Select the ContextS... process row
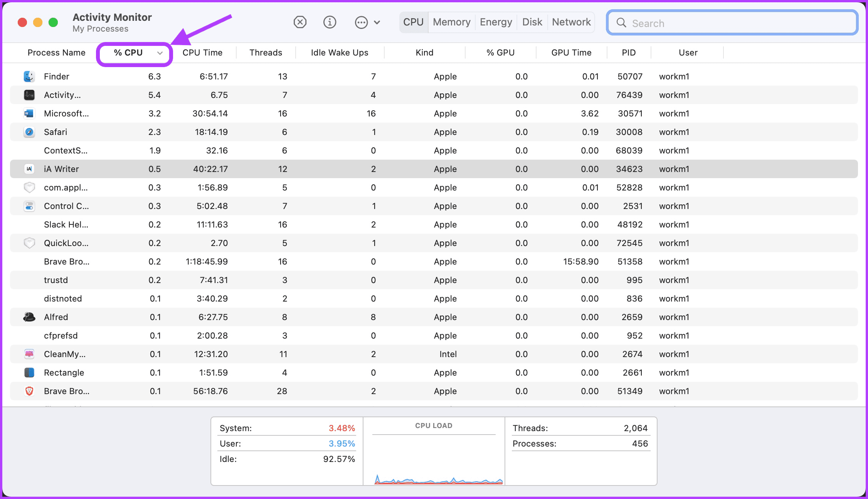The width and height of the screenshot is (868, 499). (434, 150)
